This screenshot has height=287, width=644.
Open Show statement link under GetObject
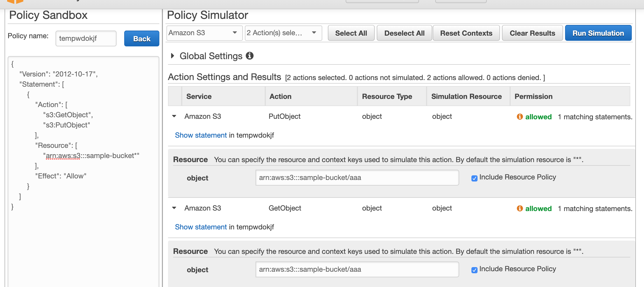201,227
